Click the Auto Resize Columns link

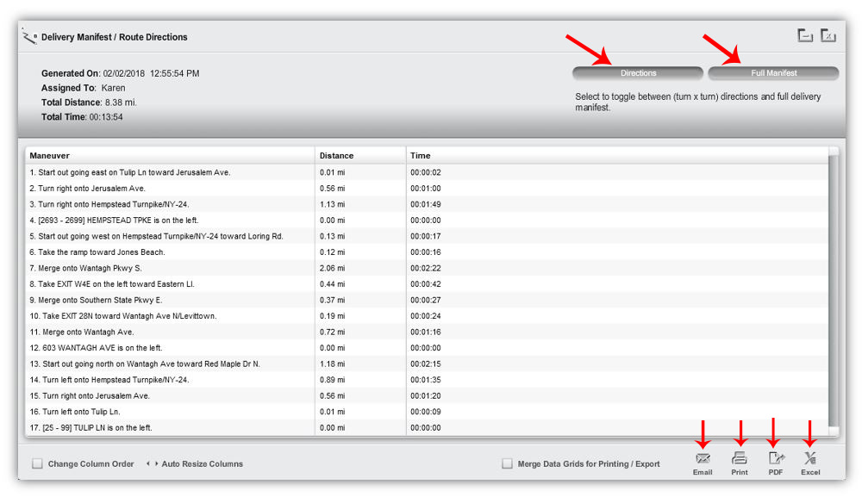[x=202, y=463]
